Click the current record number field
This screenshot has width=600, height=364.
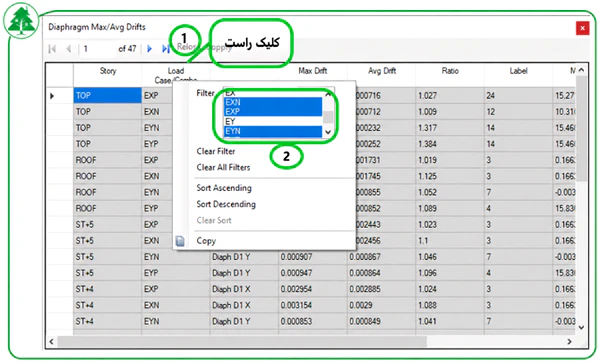[97, 49]
